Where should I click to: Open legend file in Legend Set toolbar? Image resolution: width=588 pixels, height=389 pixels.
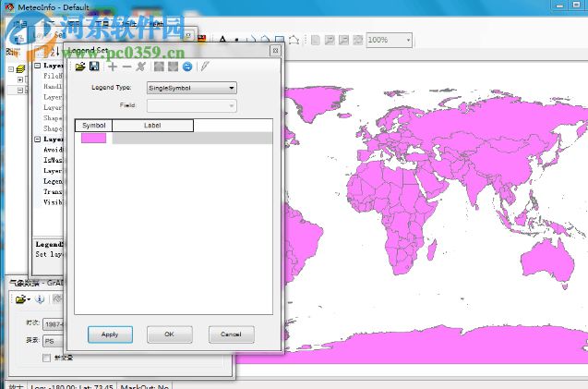pyautogui.click(x=80, y=67)
